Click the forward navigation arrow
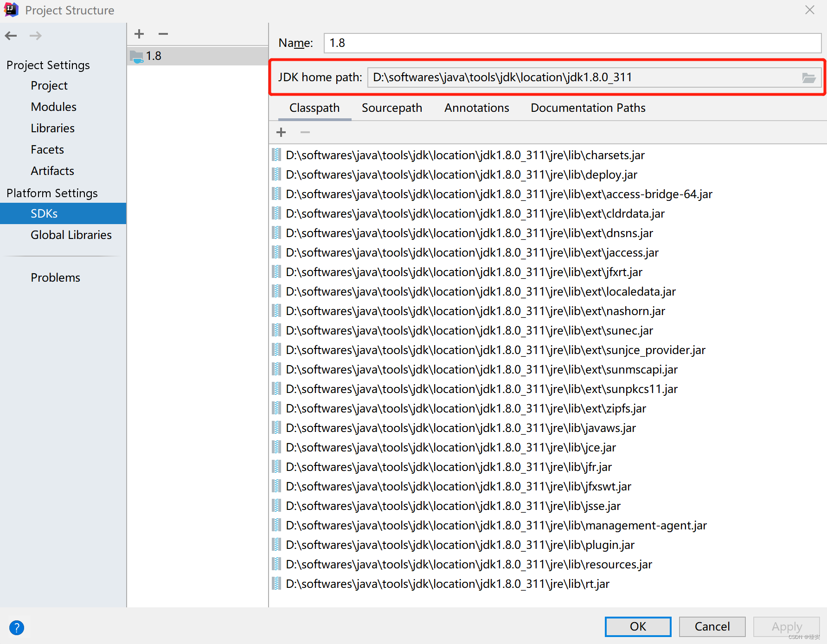 click(x=36, y=36)
